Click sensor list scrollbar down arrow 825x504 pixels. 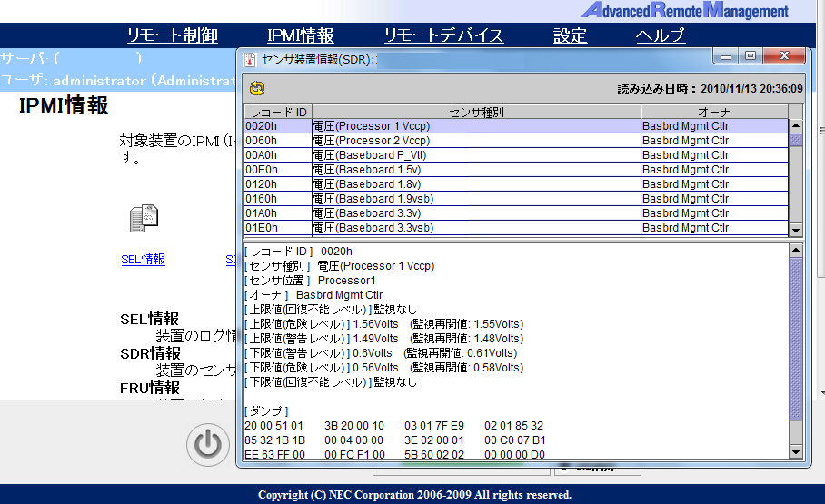(x=796, y=230)
